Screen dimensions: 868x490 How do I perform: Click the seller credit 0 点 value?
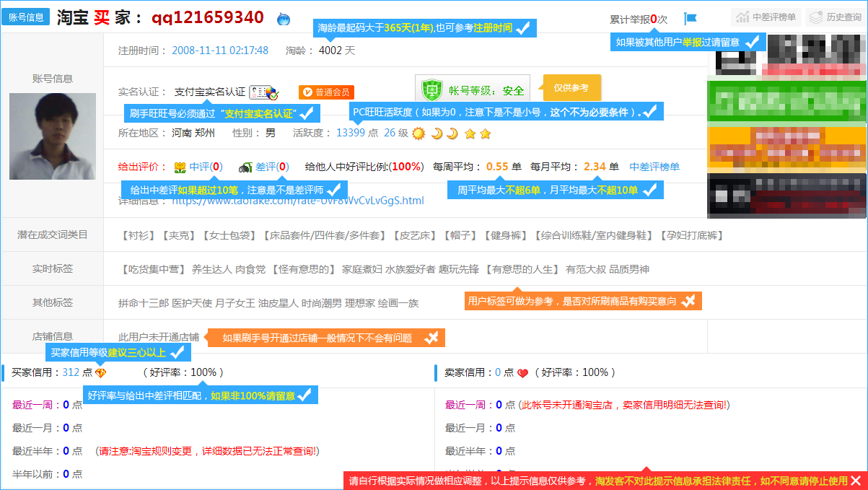[x=505, y=372]
